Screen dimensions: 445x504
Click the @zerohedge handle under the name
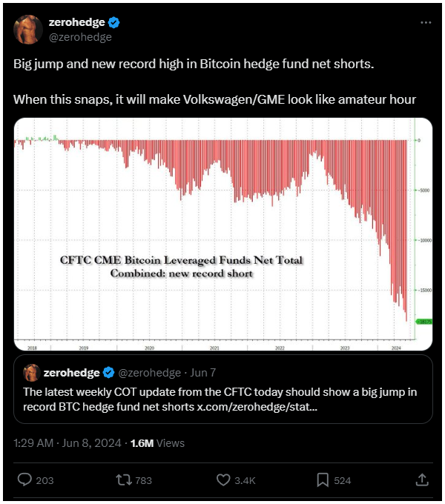point(80,36)
